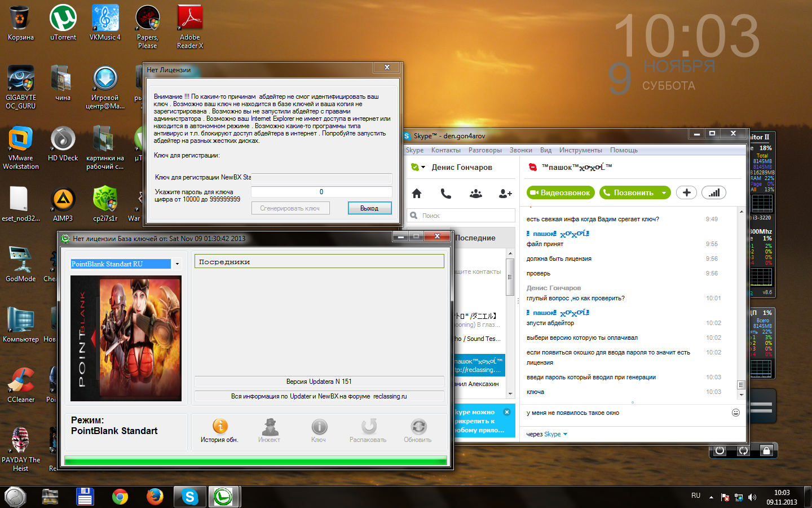This screenshot has height=508, width=812.
Task: Select the CCleaner desktop icon
Action: tap(21, 385)
